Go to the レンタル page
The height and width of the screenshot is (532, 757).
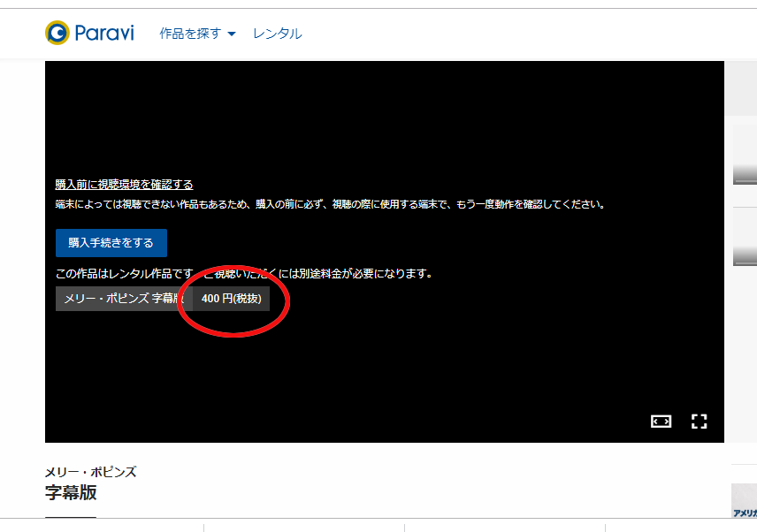(x=277, y=34)
